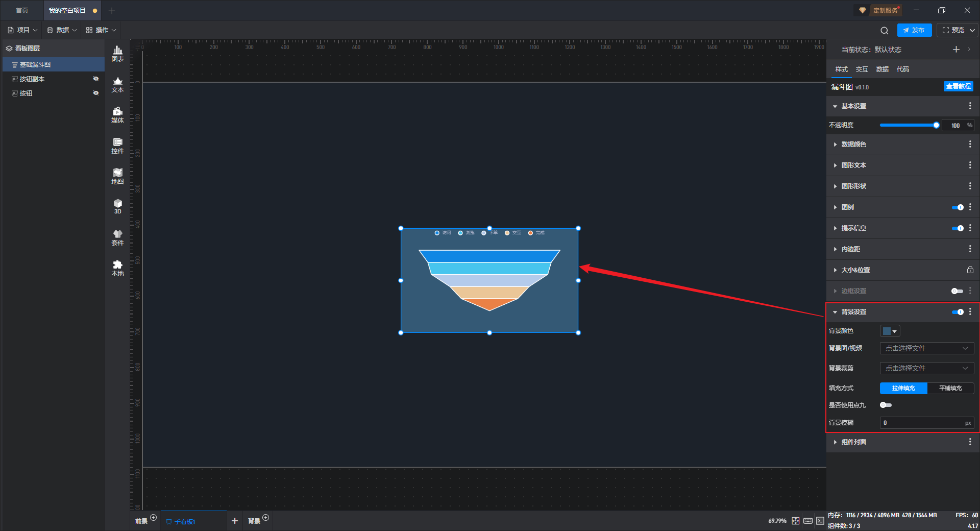Click the 发布 publish button
The image size is (980, 531).
[914, 30]
